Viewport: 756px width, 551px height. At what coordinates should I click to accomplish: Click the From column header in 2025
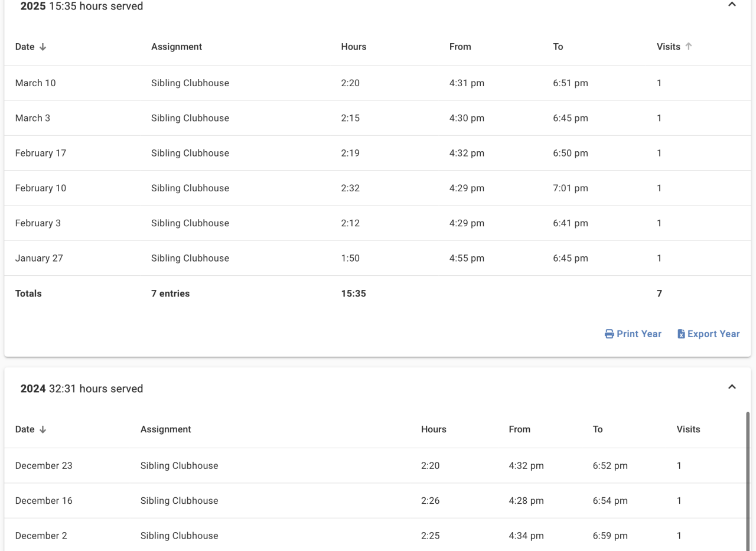[x=460, y=47]
